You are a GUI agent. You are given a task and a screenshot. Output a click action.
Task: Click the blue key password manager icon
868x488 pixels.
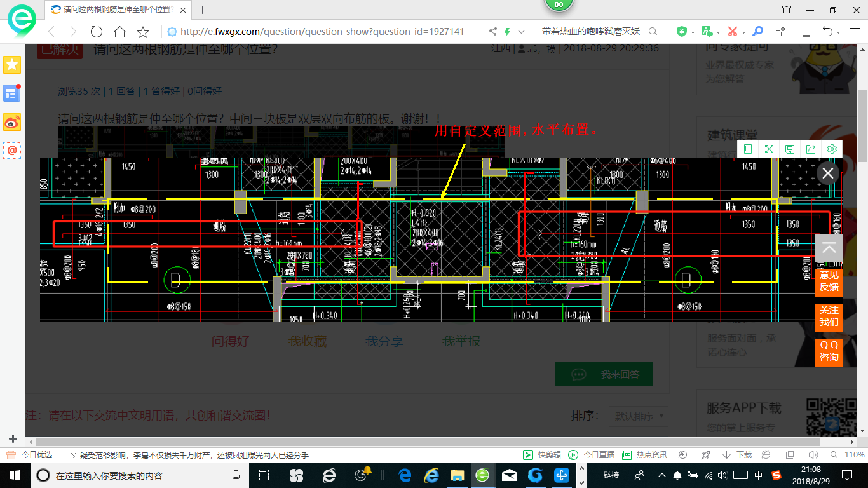(757, 31)
